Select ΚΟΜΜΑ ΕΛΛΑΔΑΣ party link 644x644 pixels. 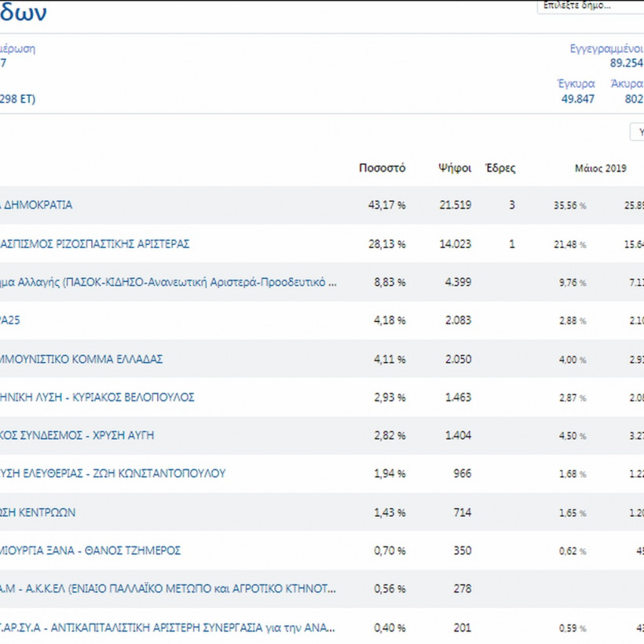[x=82, y=360]
